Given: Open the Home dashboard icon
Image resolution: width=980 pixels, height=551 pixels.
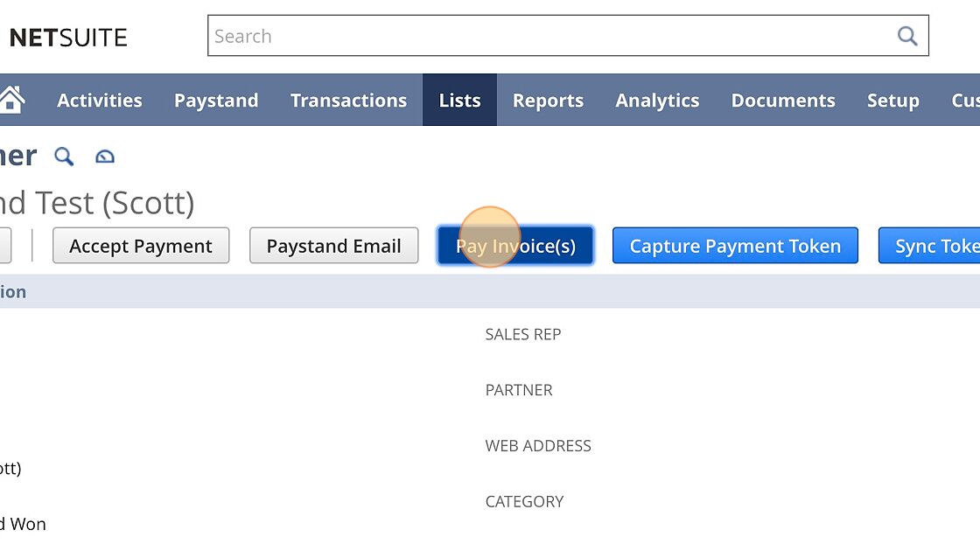Looking at the screenshot, I should [x=11, y=100].
